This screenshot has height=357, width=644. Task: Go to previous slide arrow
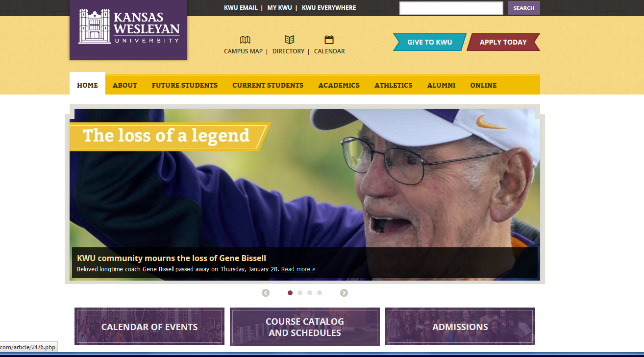click(266, 293)
